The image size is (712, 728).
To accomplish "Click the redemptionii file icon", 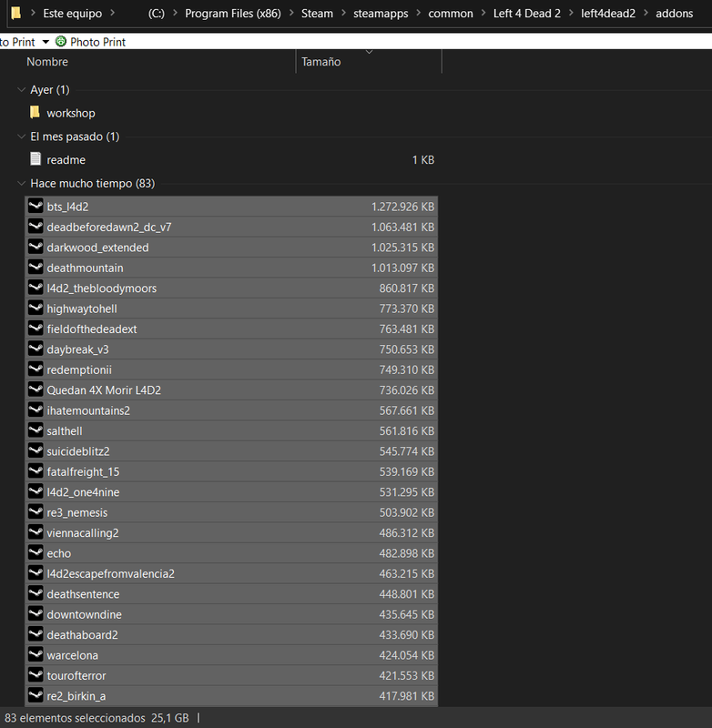I will coord(36,369).
